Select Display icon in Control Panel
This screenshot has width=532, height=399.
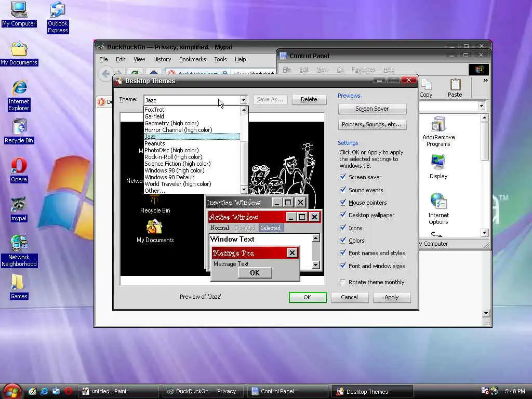[x=438, y=167]
